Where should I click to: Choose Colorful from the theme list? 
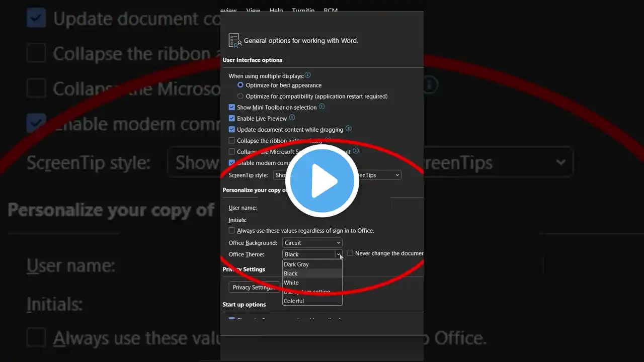tap(312, 301)
